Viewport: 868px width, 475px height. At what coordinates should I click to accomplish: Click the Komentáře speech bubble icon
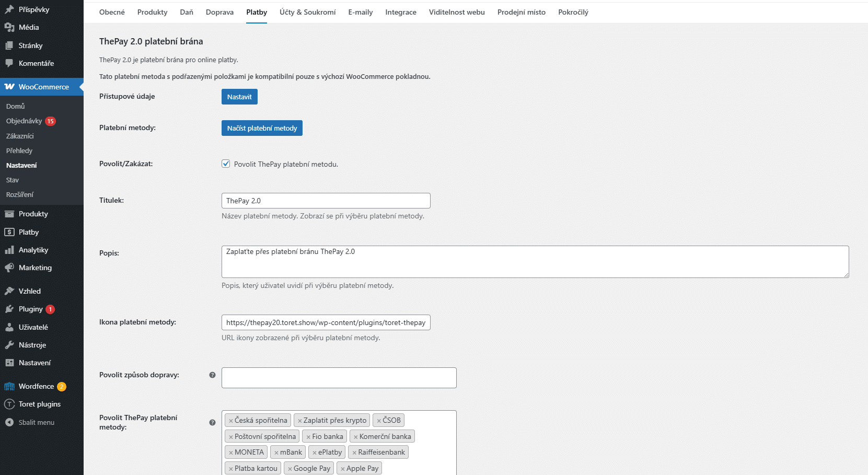pyautogui.click(x=9, y=63)
